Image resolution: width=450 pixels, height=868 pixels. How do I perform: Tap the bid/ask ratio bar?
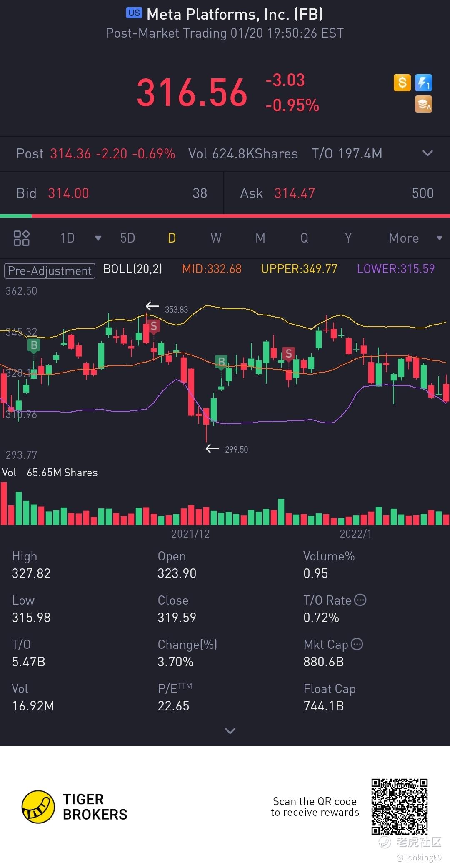(x=225, y=216)
